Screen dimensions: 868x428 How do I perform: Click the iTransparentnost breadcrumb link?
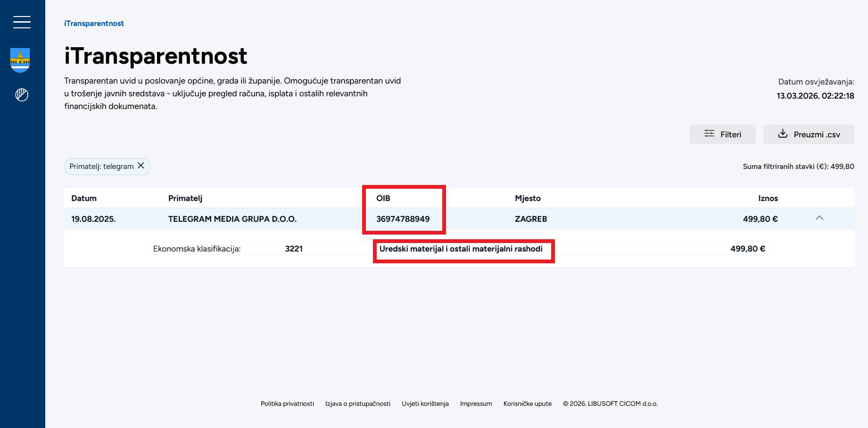click(x=94, y=24)
